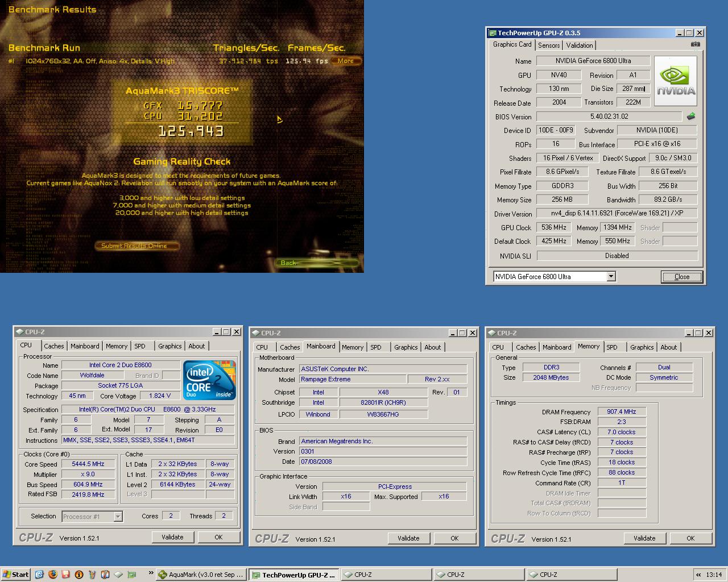The image size is (728, 582).
Task: Click the NVIDIA SLI field showing Disabled
Action: coord(617,256)
